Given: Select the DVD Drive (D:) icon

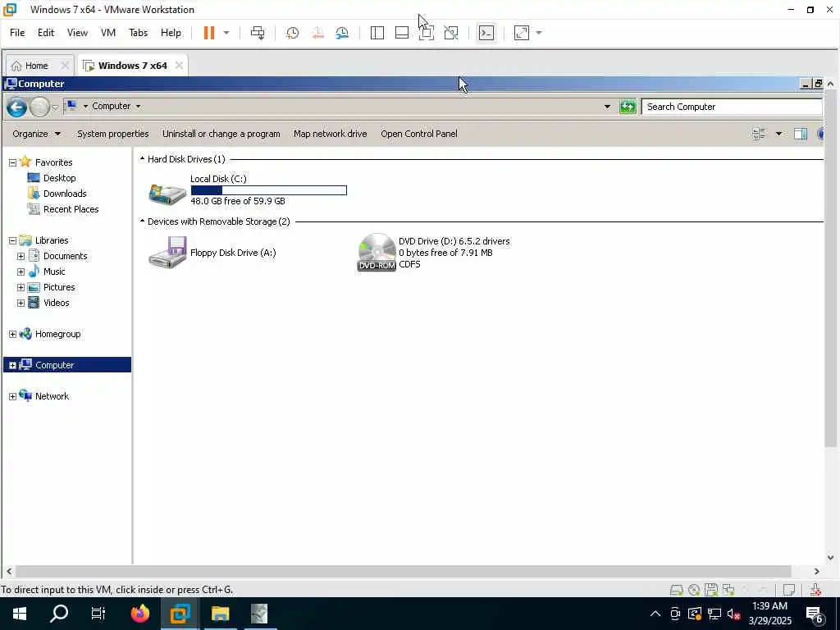Looking at the screenshot, I should tap(377, 253).
